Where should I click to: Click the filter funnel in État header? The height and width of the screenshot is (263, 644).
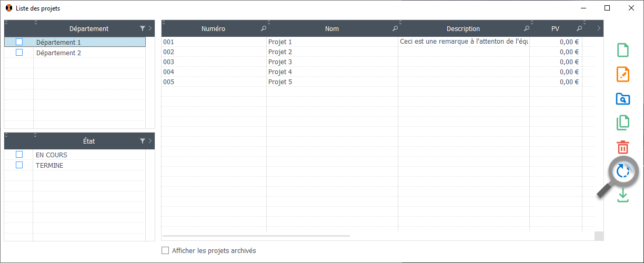coord(143,141)
